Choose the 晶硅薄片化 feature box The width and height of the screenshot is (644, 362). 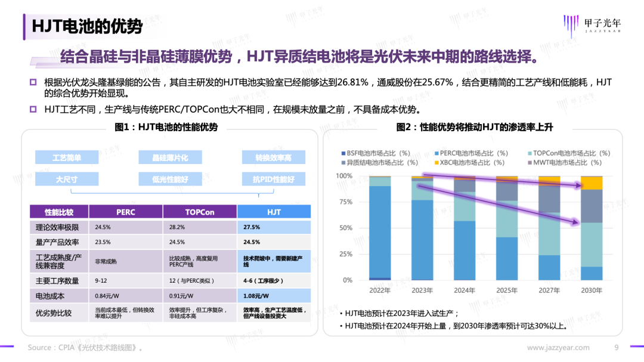pyautogui.click(x=170, y=157)
